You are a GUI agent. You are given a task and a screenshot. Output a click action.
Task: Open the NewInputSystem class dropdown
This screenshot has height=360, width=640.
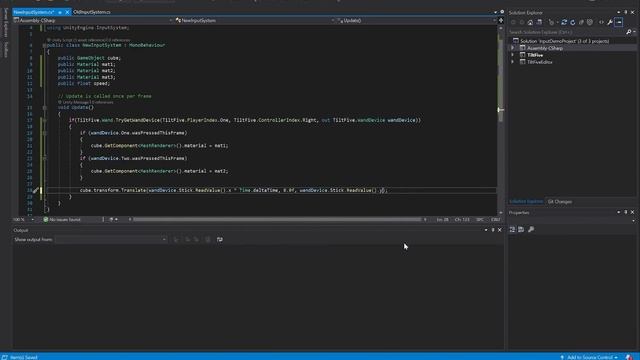coord(255,20)
